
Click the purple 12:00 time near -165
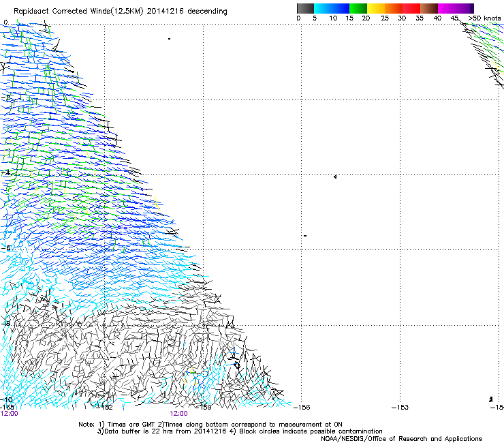click(x=9, y=414)
